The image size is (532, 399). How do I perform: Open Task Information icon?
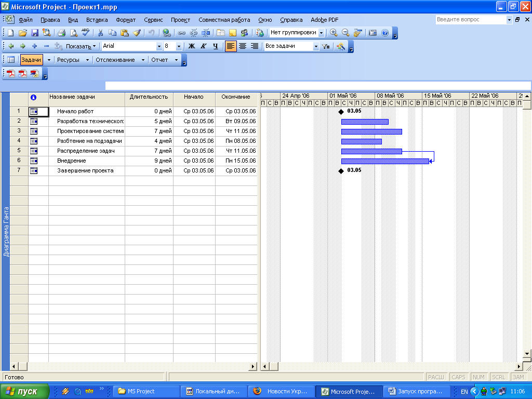(x=220, y=33)
